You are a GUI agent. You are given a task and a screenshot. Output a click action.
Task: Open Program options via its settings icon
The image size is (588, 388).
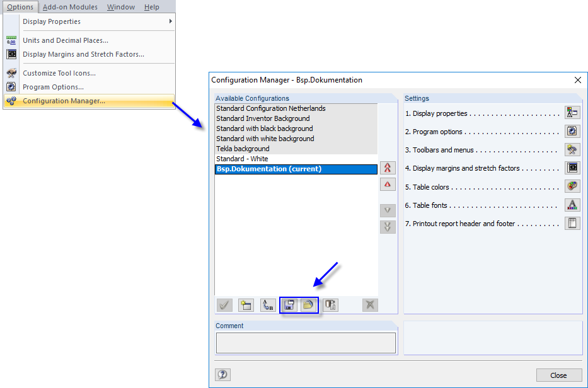(572, 130)
